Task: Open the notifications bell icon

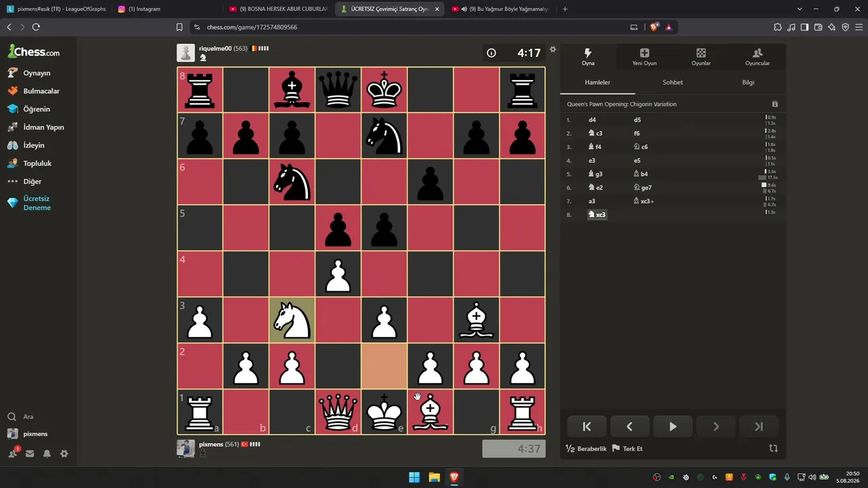Action: click(x=47, y=453)
